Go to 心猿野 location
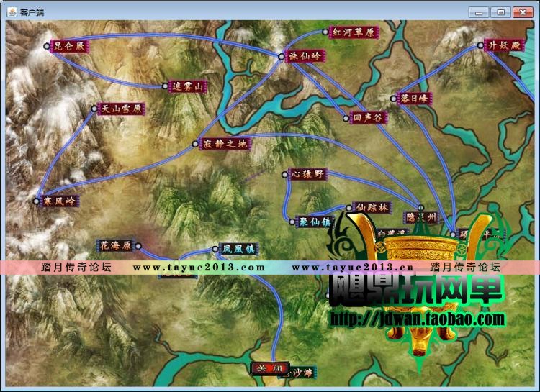 pos(307,174)
